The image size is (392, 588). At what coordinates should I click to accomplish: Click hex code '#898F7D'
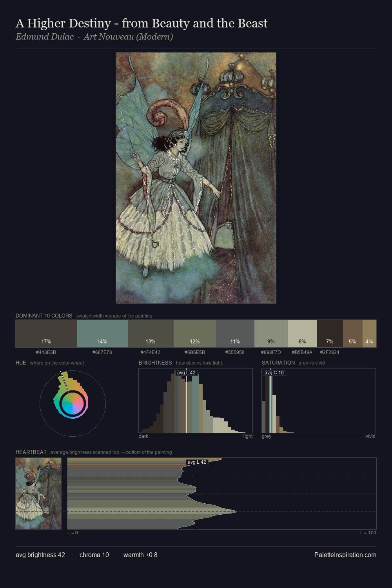click(x=271, y=352)
